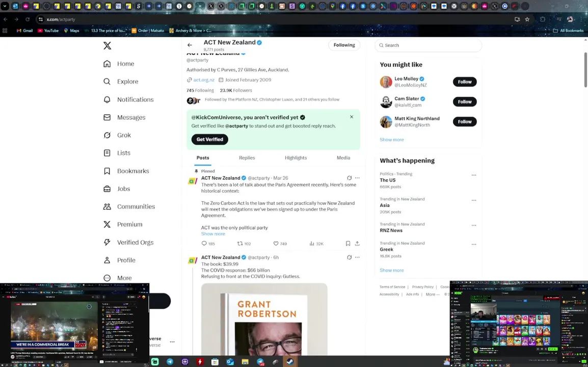This screenshot has width=588, height=367.
Task: Open the All Bookmarks folder
Action: pos(569,31)
